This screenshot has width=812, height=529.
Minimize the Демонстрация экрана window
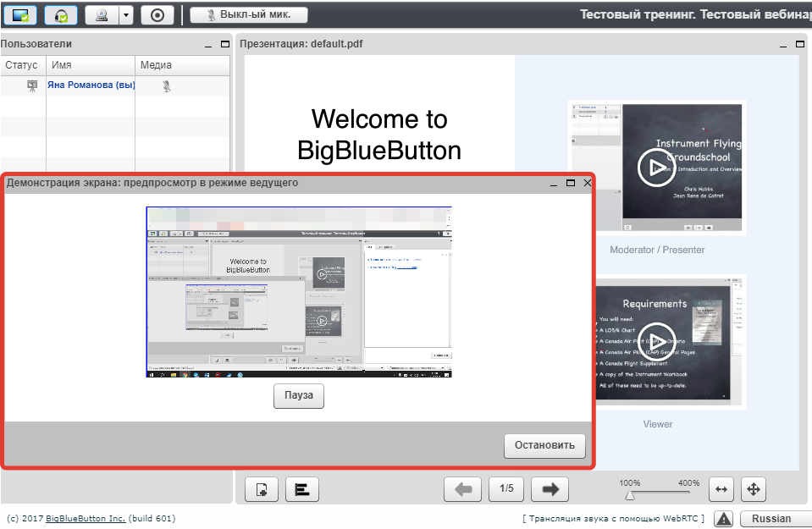554,183
